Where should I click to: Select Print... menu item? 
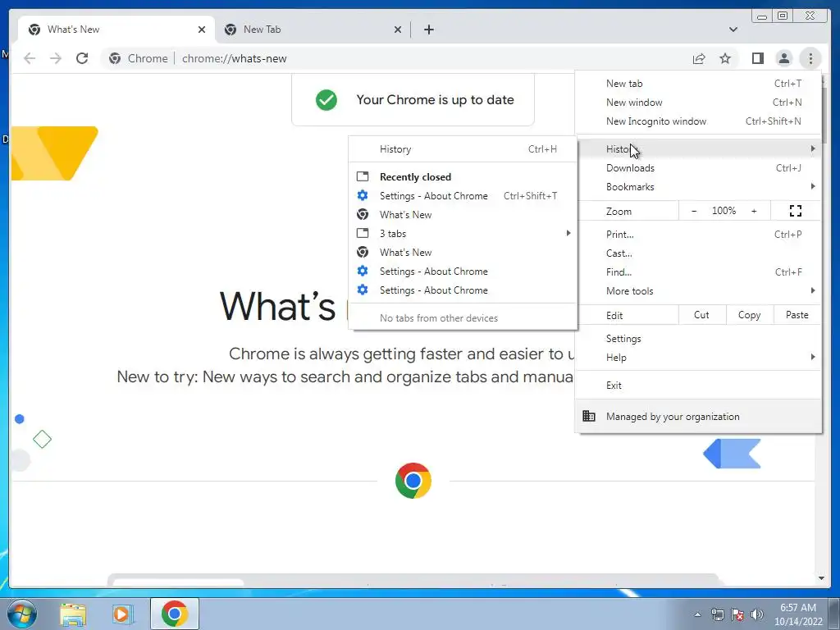point(699,234)
